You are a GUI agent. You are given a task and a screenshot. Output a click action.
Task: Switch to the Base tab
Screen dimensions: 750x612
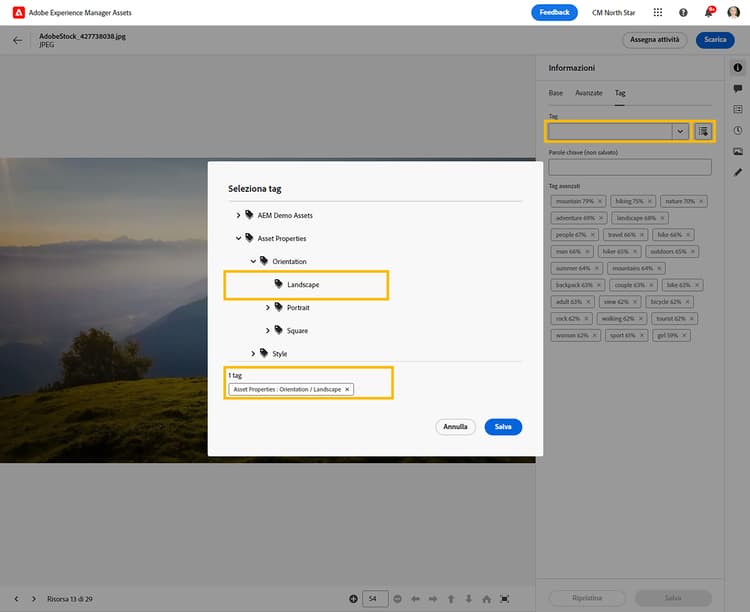click(556, 93)
